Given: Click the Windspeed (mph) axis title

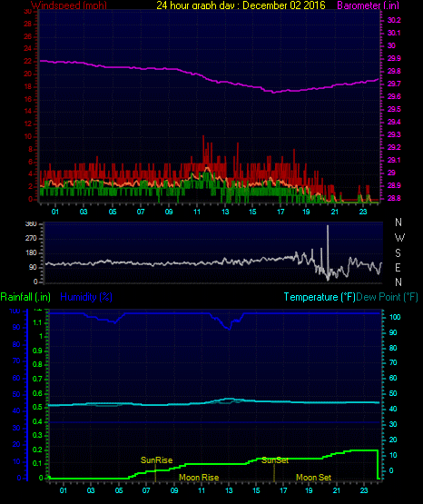Looking at the screenshot, I should [69, 5].
